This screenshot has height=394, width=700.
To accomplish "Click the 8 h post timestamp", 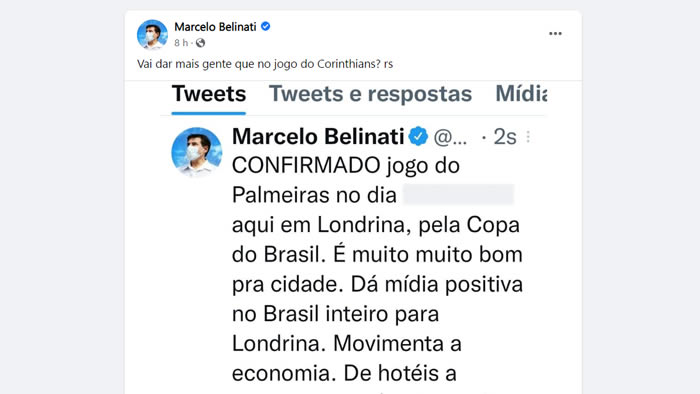I will (181, 43).
